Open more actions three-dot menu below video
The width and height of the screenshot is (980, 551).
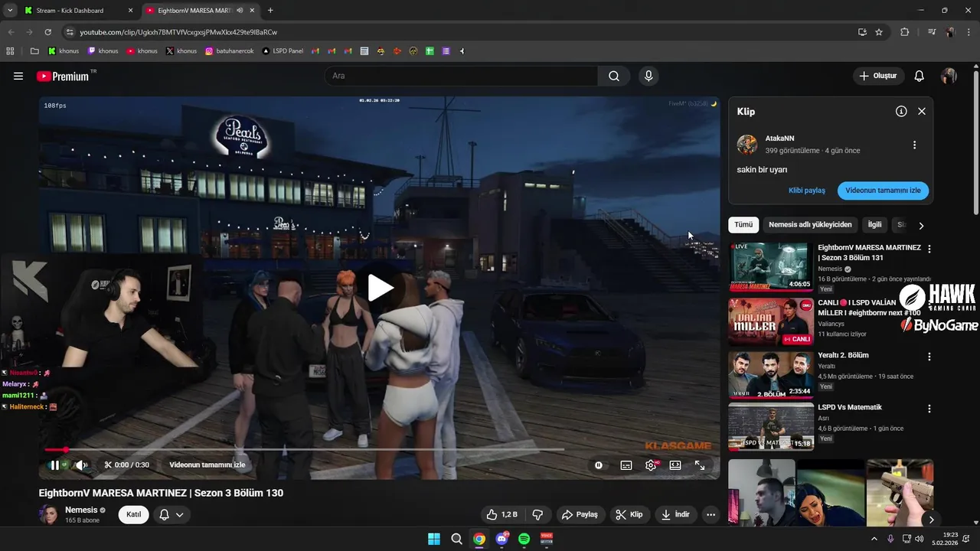(711, 514)
